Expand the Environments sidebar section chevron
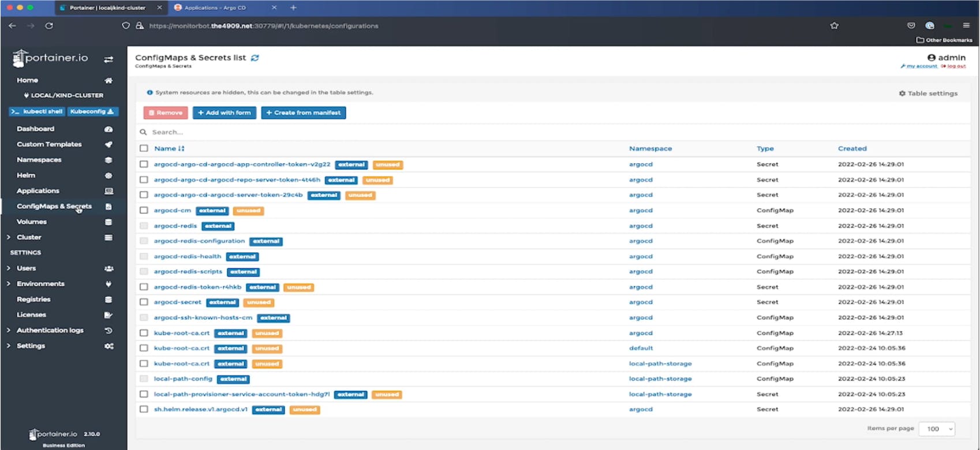The width and height of the screenshot is (980, 450). click(8, 284)
